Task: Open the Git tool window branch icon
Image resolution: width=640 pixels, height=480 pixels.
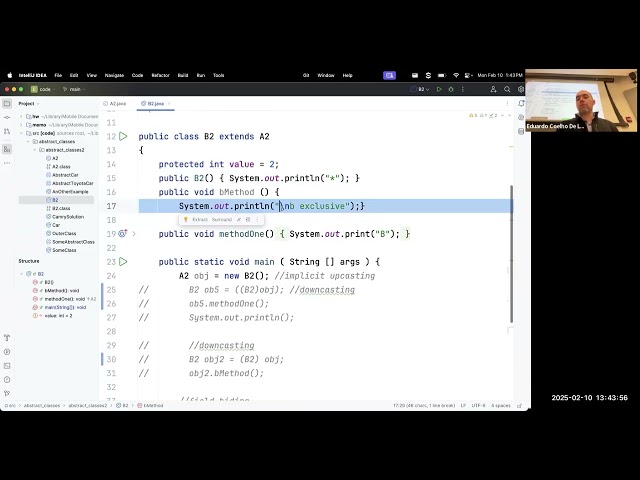Action: pyautogui.click(x=7, y=393)
